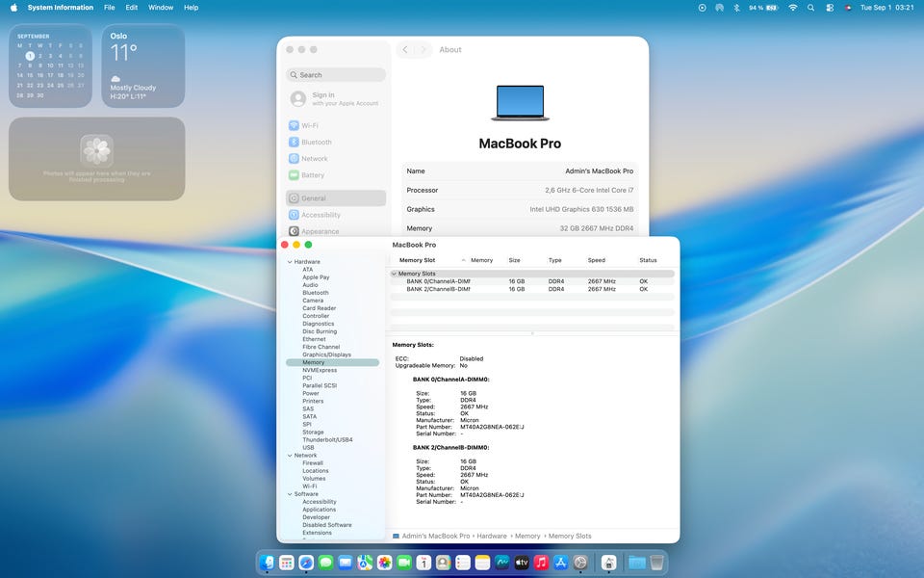Open Spotlight search from menu bar

coord(810,8)
